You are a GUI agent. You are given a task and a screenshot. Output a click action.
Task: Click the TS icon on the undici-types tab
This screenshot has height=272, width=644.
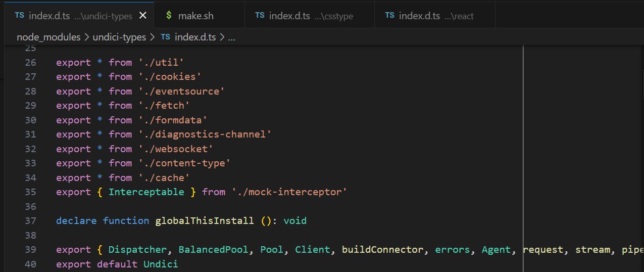[x=19, y=16]
